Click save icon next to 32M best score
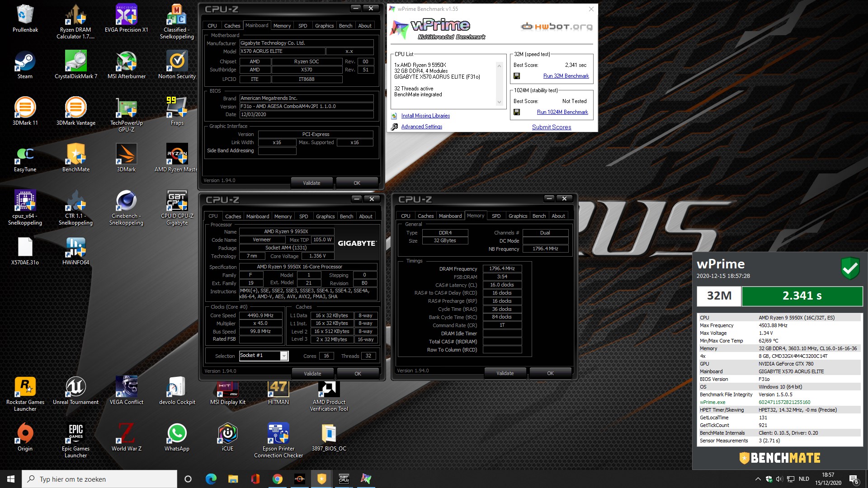 [x=517, y=76]
